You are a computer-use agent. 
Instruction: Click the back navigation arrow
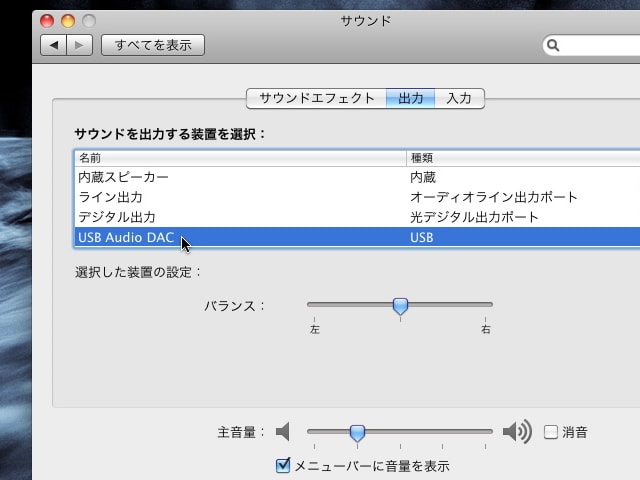click(x=53, y=45)
